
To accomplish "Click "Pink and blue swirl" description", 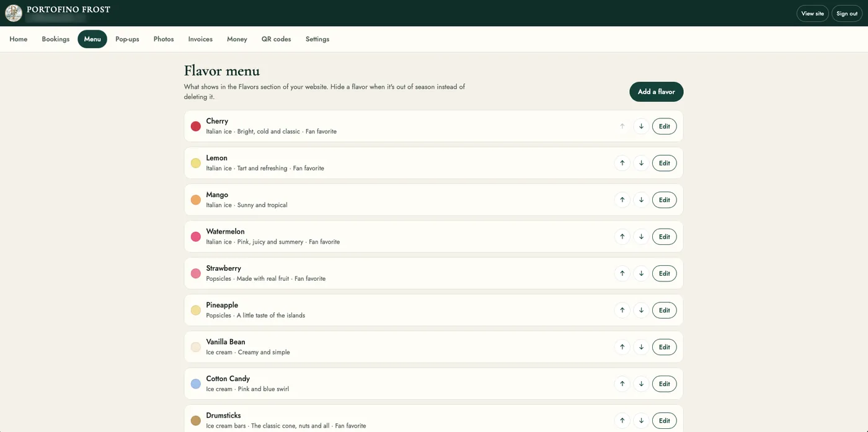I will tap(263, 389).
